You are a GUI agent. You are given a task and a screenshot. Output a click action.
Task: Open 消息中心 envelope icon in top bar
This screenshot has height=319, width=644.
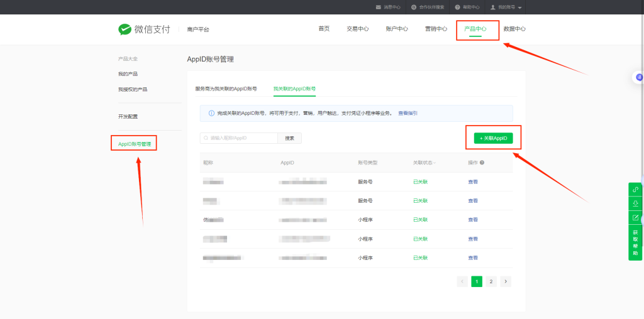coord(378,8)
